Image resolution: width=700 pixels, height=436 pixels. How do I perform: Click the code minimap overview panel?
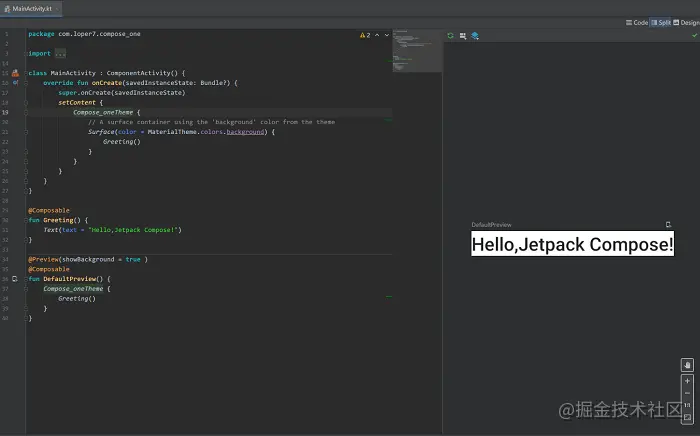[x=417, y=50]
